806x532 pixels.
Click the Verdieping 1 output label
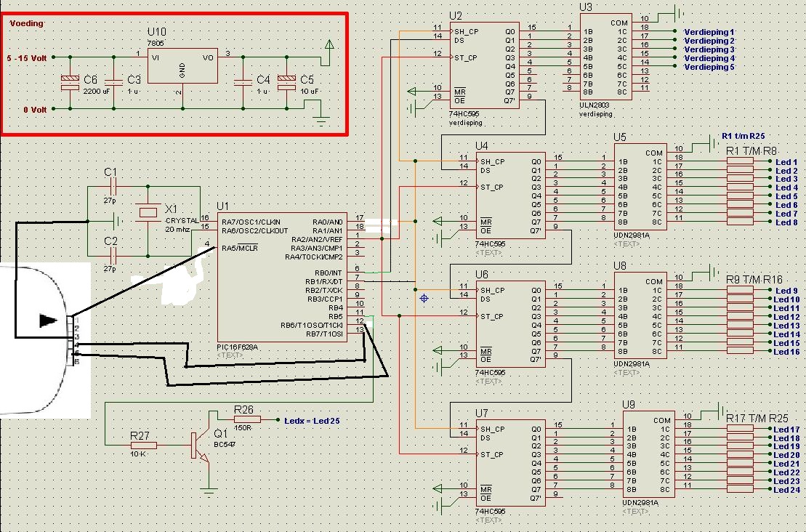709,33
